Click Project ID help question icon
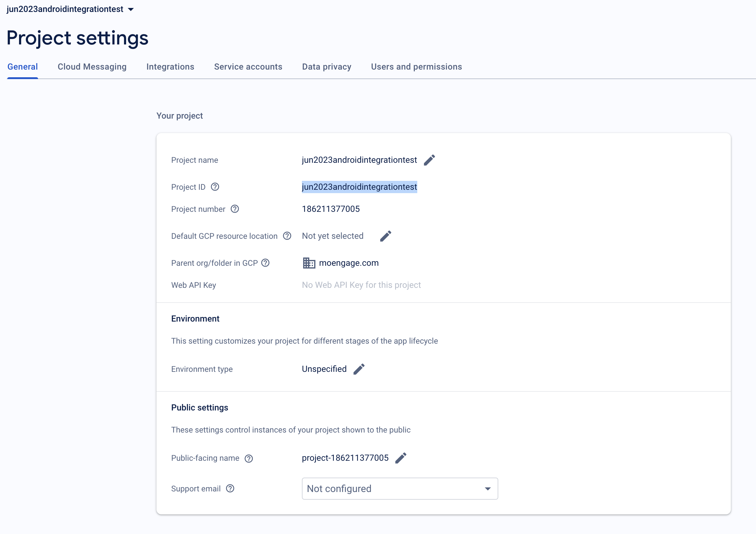This screenshot has width=756, height=534. (x=215, y=187)
